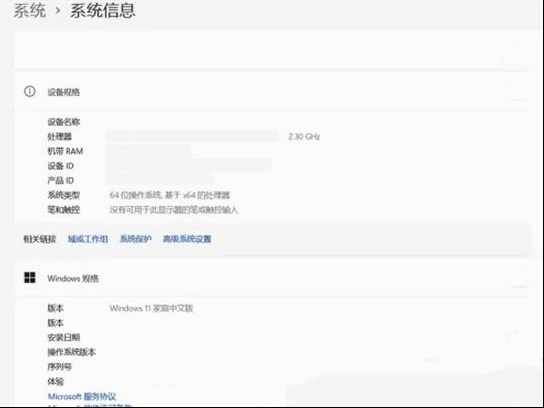Click the Windows 11 家庭中文版 value
This screenshot has height=408, width=544.
click(x=151, y=308)
